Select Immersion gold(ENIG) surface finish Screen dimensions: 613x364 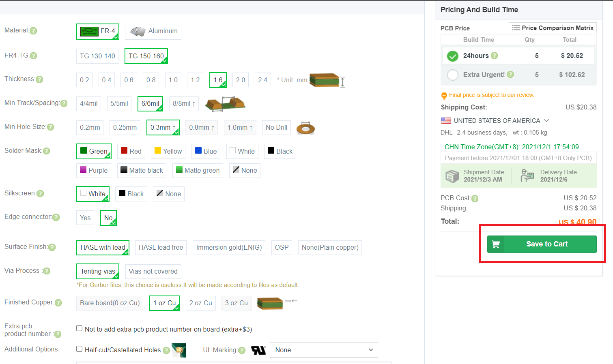pos(229,248)
